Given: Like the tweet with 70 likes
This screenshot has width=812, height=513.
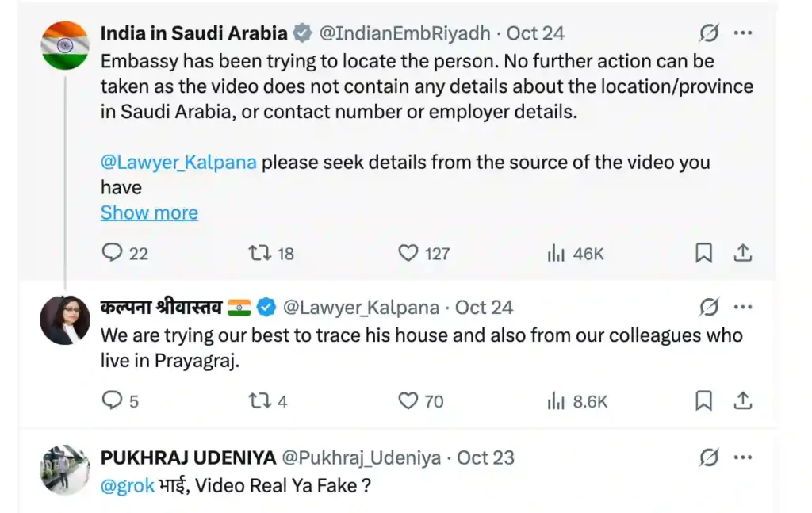Looking at the screenshot, I should pos(408,401).
